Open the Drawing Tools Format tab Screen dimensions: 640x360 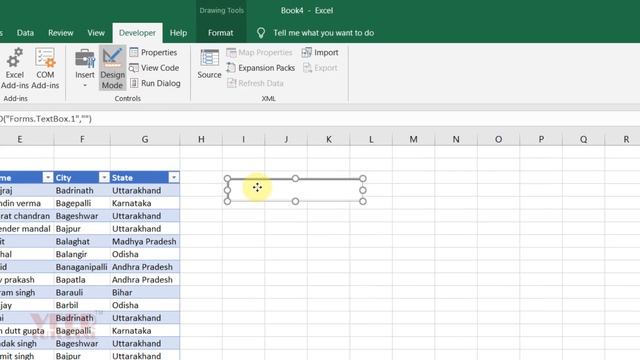click(220, 33)
